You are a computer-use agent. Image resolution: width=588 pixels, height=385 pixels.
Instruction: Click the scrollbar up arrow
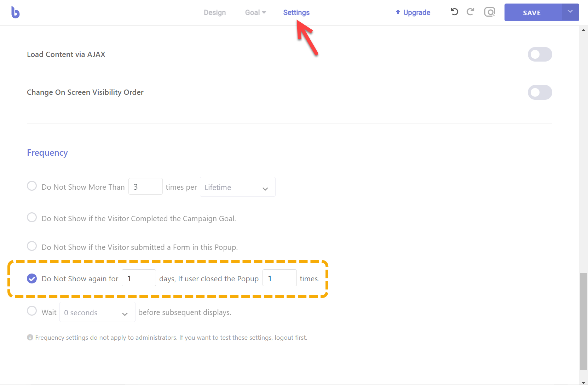click(x=583, y=30)
